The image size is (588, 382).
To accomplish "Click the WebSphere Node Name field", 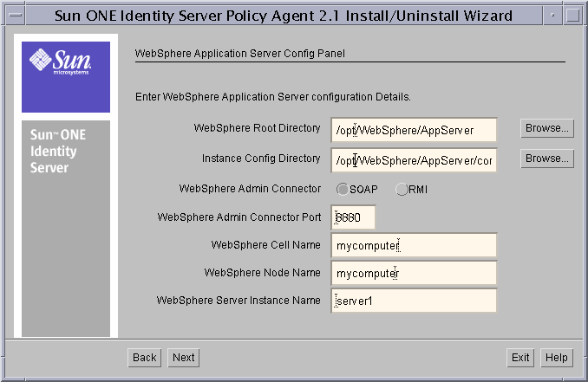I will coord(414,273).
